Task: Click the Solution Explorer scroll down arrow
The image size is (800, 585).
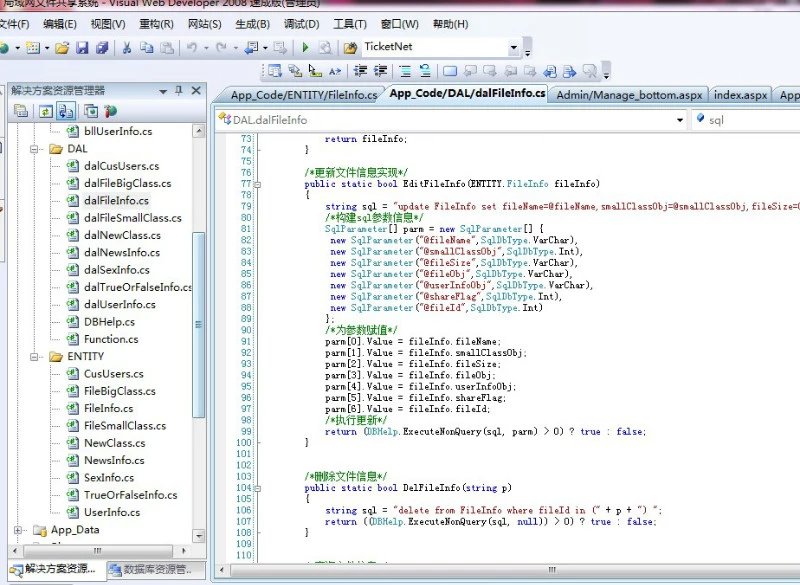Action: [198, 536]
